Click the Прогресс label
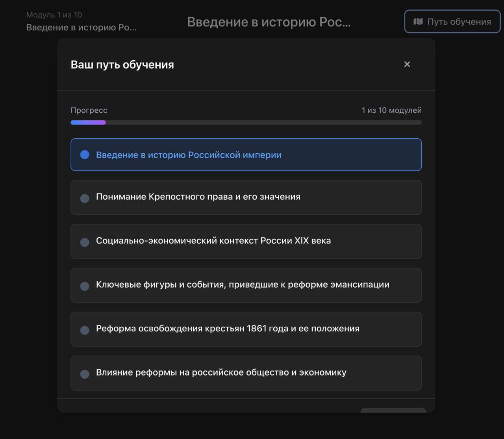 89,110
